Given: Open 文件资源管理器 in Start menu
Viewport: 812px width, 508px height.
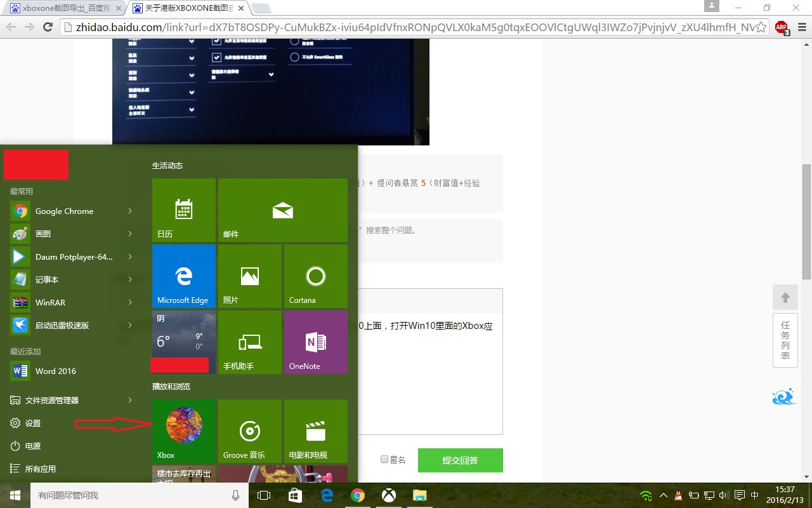Looking at the screenshot, I should (x=72, y=400).
